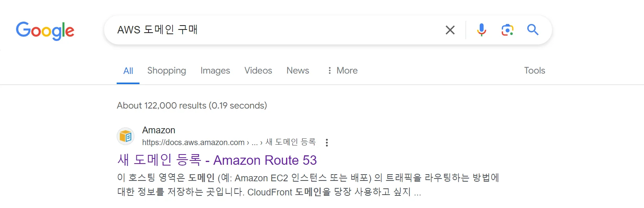
Task: Focus the search box containing 'AWS 도메인 구매'
Action: pyautogui.click(x=275, y=30)
